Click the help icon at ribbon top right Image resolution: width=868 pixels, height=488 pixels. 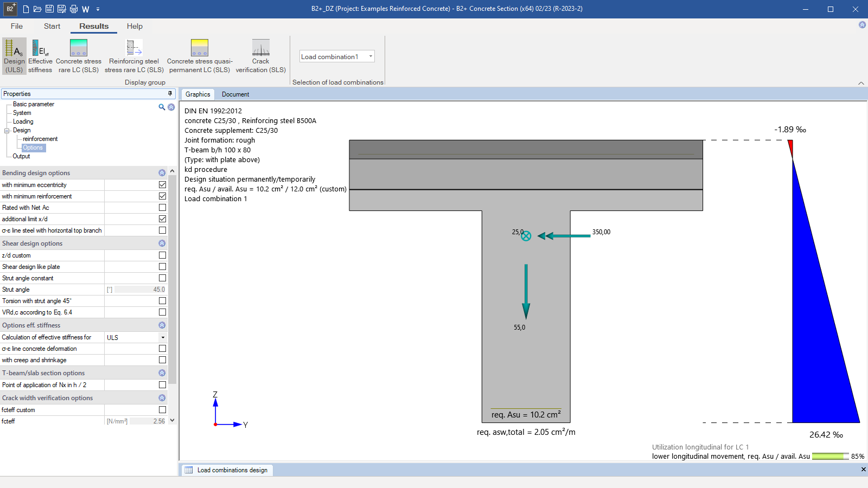pyautogui.click(x=862, y=25)
